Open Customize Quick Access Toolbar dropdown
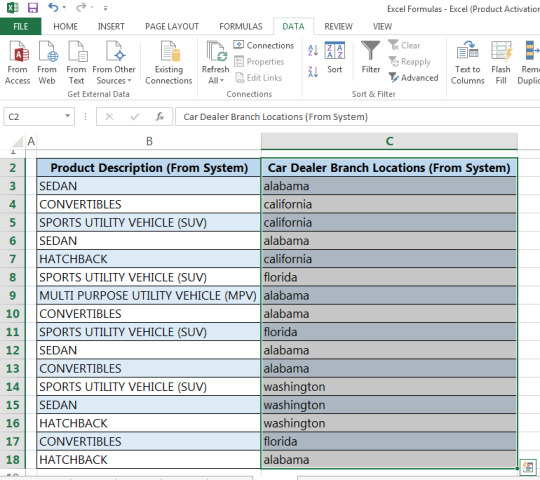 [x=106, y=8]
